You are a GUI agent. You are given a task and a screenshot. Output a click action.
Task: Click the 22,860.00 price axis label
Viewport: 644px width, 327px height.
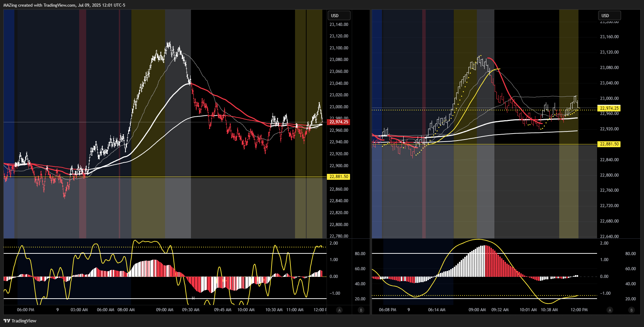tap(339, 189)
